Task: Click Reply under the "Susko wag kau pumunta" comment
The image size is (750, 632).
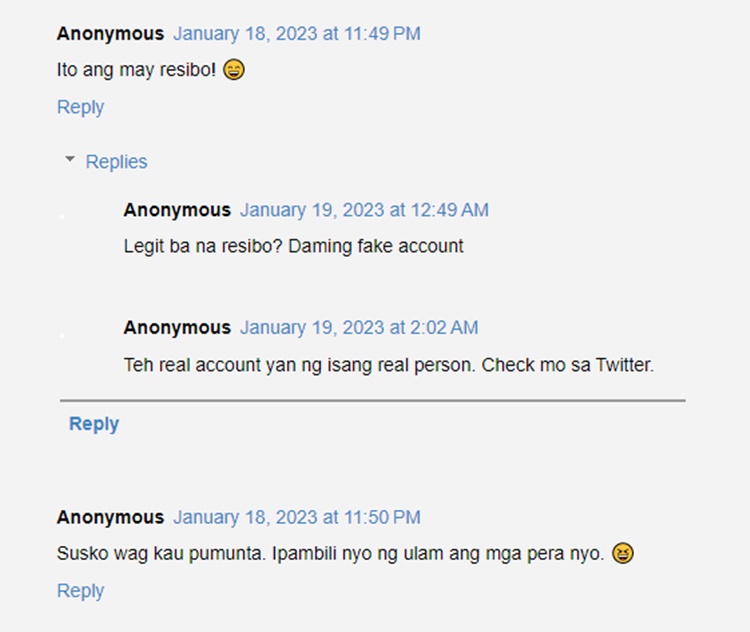Action: (80, 591)
